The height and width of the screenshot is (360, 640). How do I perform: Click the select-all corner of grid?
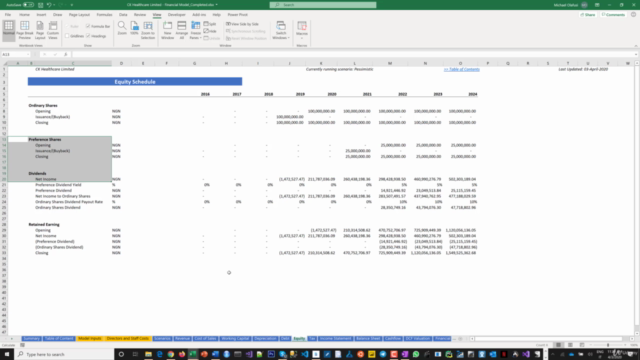[5, 63]
